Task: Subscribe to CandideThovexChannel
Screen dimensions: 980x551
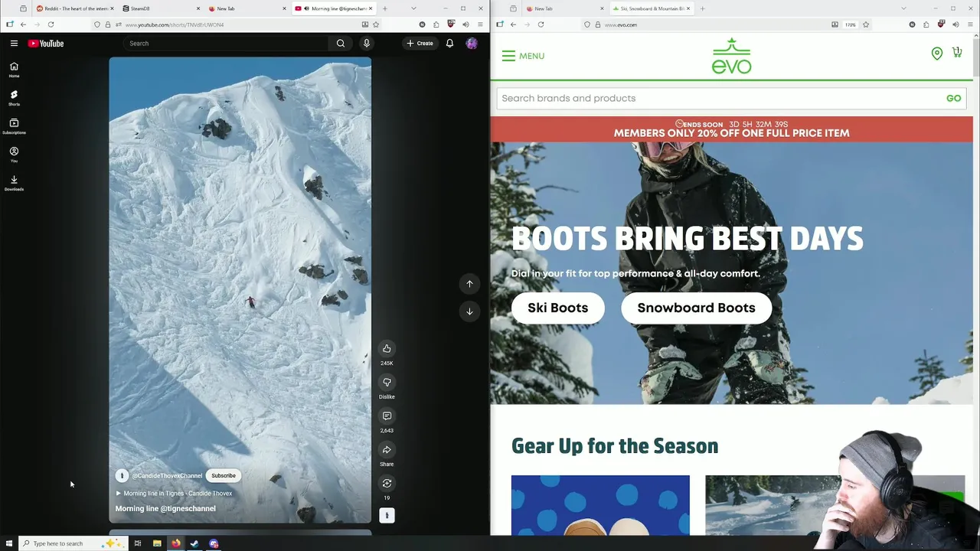Action: pos(224,476)
